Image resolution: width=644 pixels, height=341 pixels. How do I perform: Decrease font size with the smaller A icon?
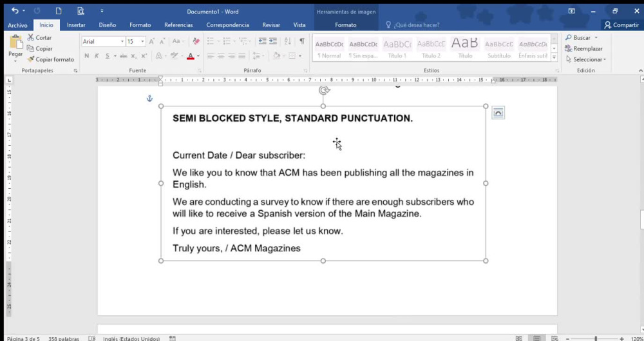pyautogui.click(x=162, y=41)
